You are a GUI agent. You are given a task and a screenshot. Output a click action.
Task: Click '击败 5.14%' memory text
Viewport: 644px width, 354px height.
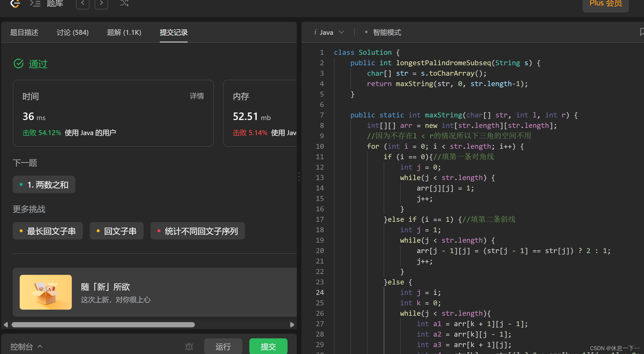click(250, 133)
